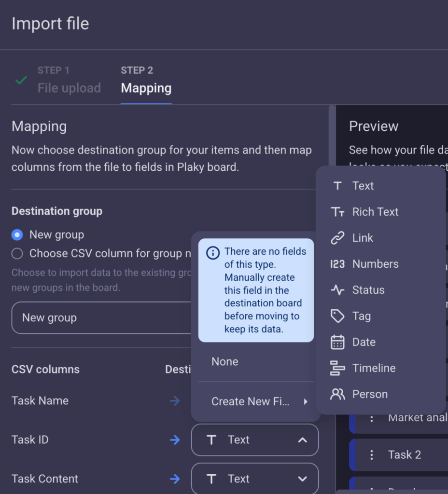Select the Rich Text field type icon
This screenshot has width=448, height=494.
point(338,212)
